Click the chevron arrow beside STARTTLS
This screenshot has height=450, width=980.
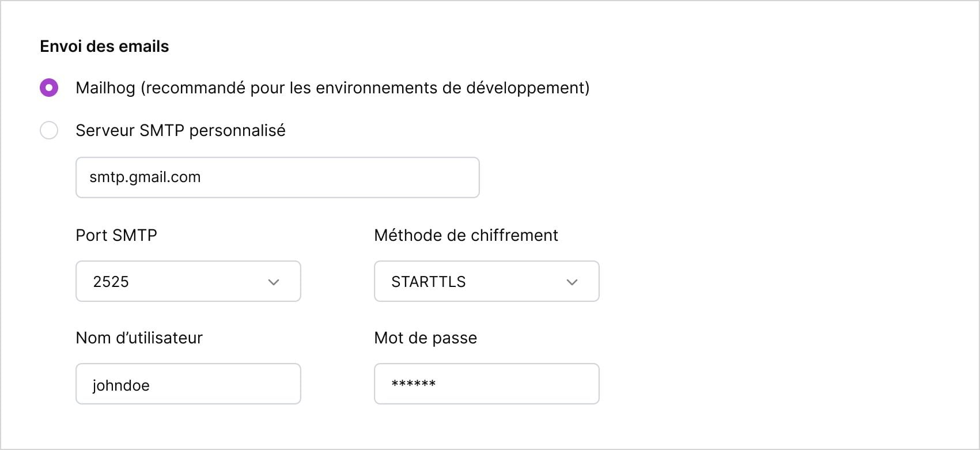(x=572, y=282)
